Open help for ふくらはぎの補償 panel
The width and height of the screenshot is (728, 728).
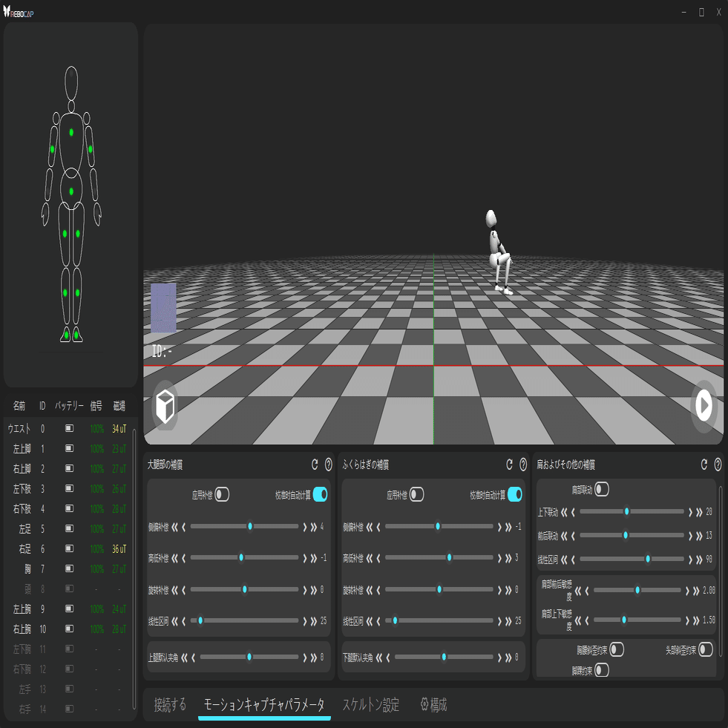coord(522,465)
